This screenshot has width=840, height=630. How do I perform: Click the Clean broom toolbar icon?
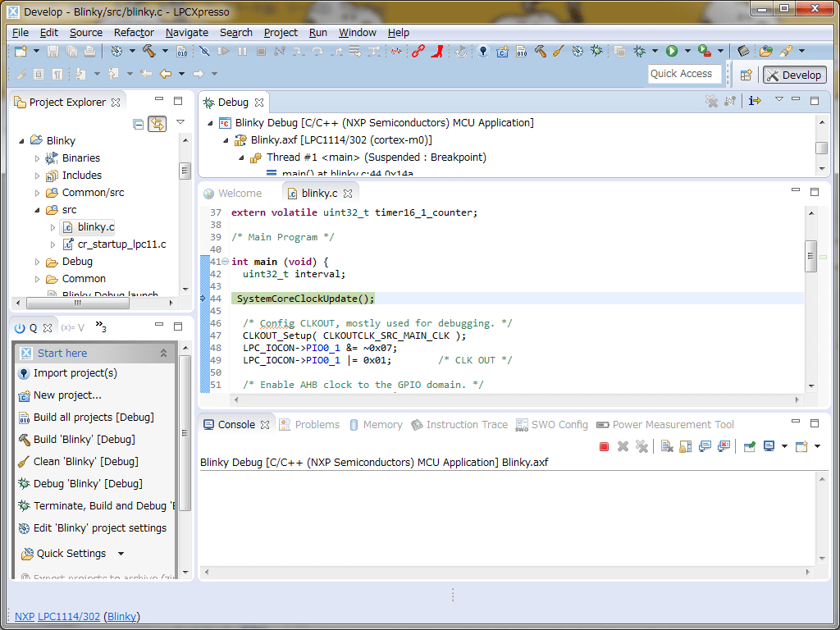[x=559, y=51]
